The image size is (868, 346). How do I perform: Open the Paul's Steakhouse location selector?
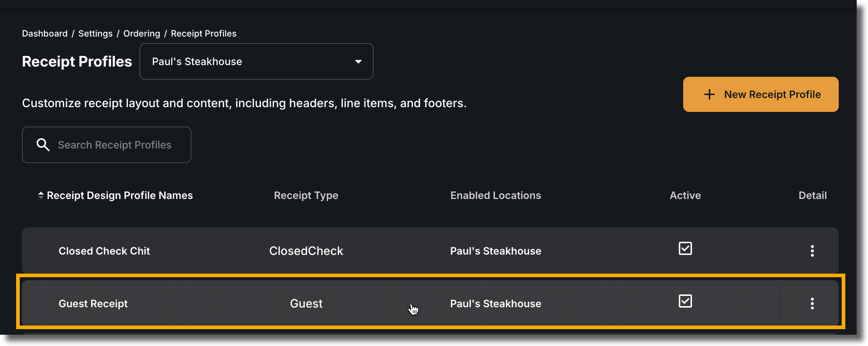[256, 61]
